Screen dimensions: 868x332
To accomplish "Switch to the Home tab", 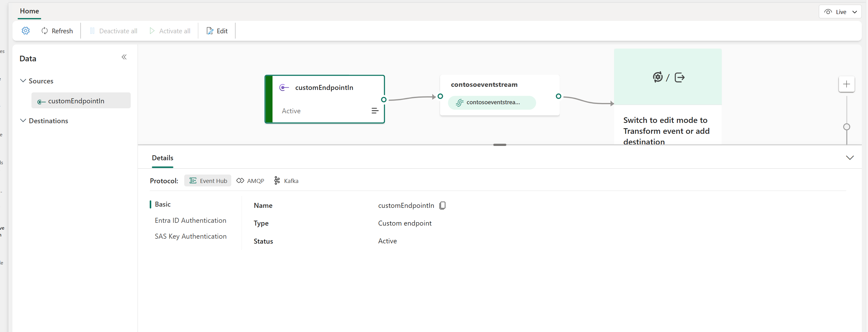I will (29, 11).
